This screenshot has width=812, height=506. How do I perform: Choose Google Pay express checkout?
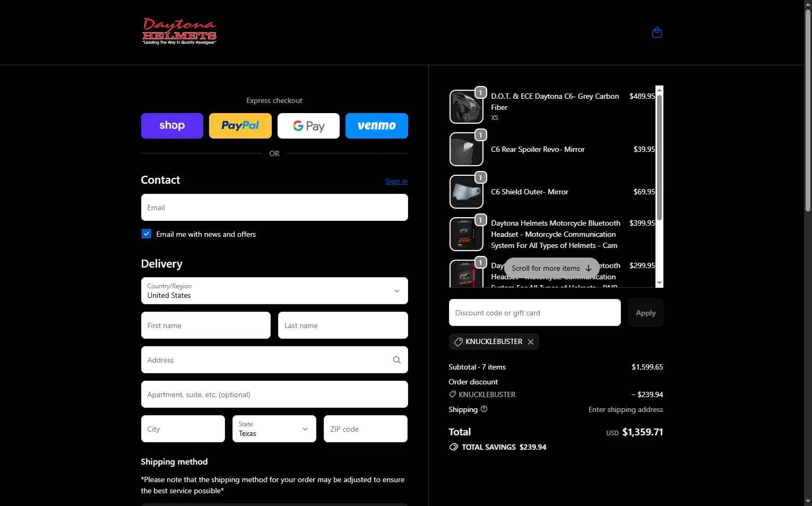308,126
